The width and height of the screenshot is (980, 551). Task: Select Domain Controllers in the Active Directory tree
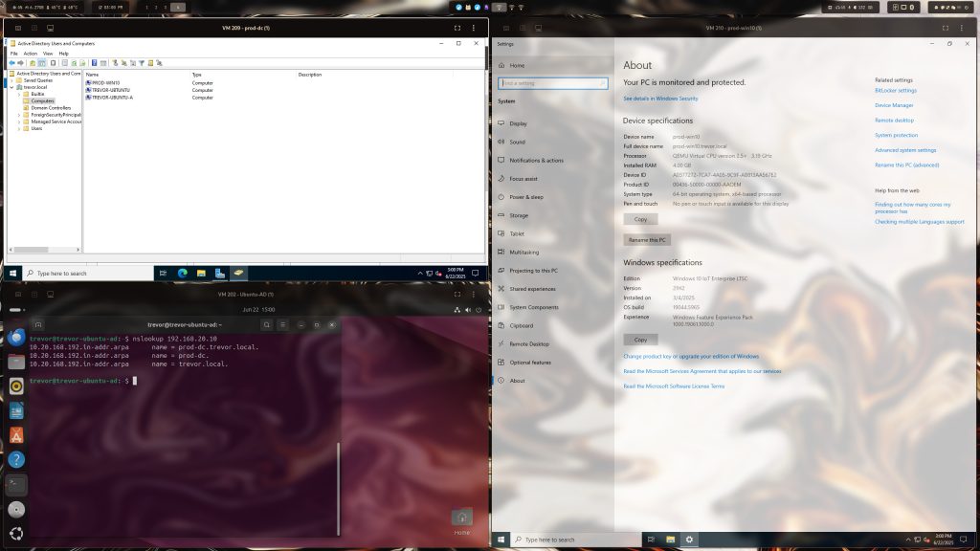51,108
